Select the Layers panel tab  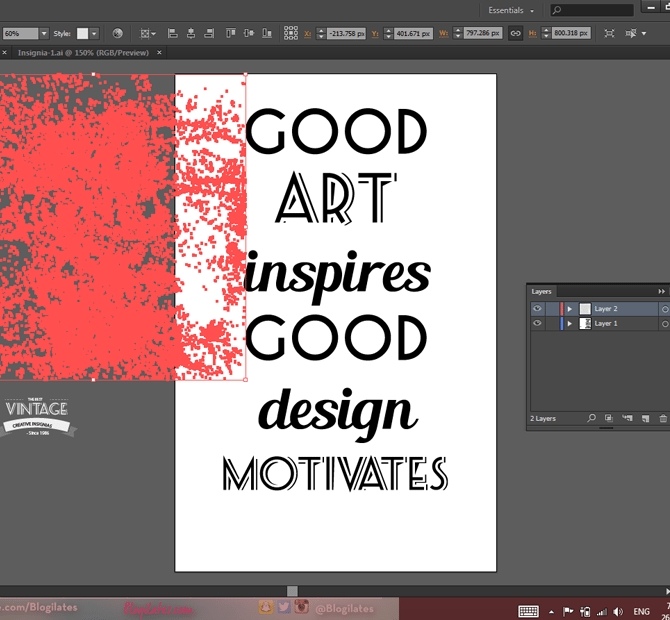(541, 291)
